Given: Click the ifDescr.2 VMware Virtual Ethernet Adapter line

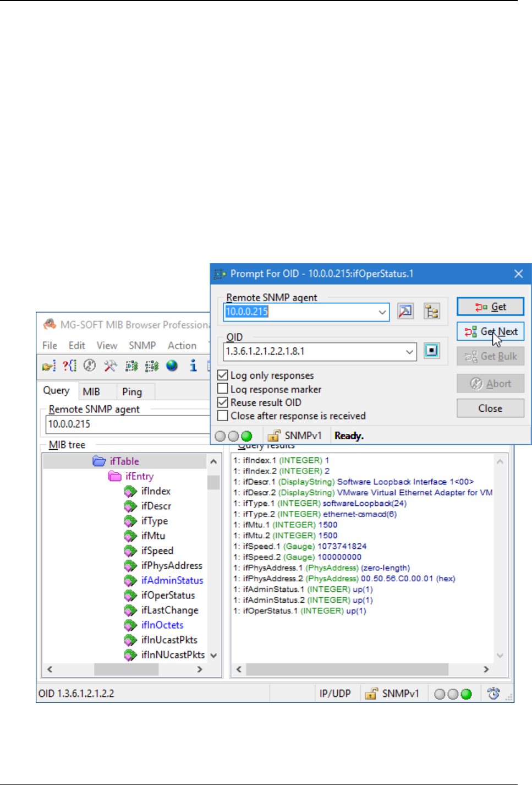Looking at the screenshot, I should 363,493.
